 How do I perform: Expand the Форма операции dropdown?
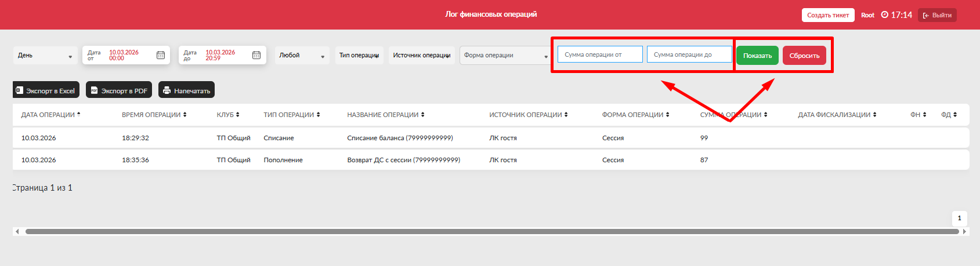tap(505, 56)
